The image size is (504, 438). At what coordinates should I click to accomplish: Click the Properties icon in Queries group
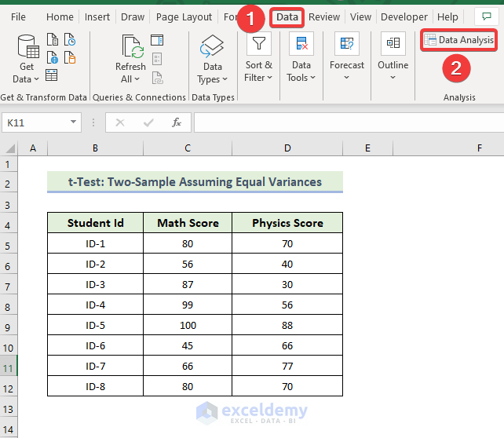(157, 59)
